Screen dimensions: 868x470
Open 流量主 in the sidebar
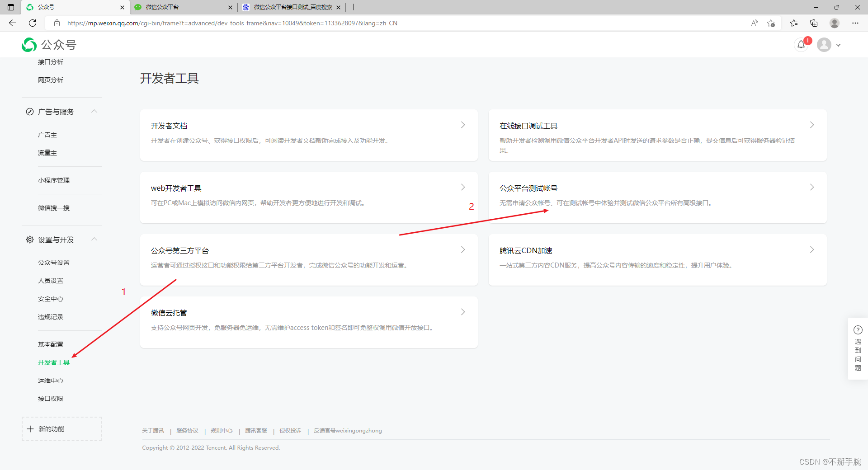47,153
